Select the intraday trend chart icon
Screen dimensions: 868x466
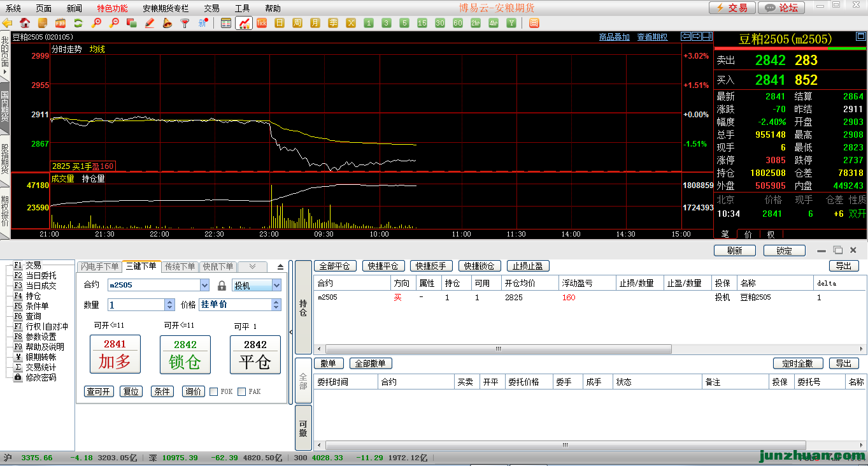tap(244, 23)
